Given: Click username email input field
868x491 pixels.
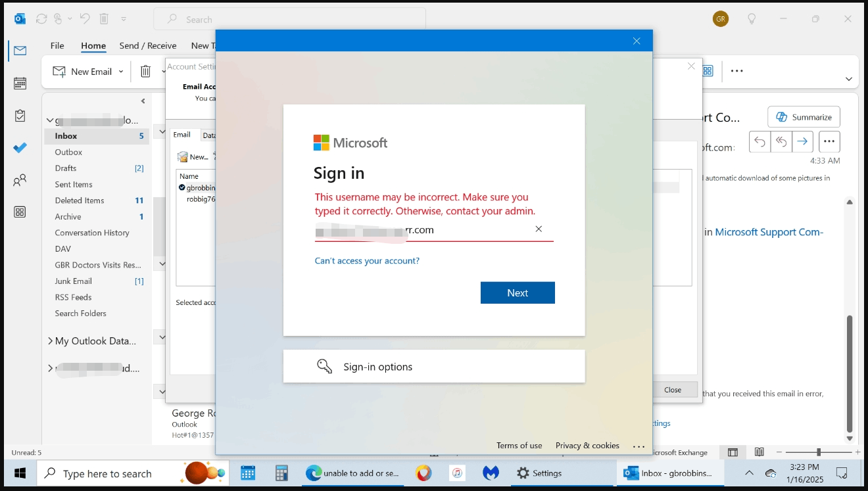Looking at the screenshot, I should (x=434, y=229).
